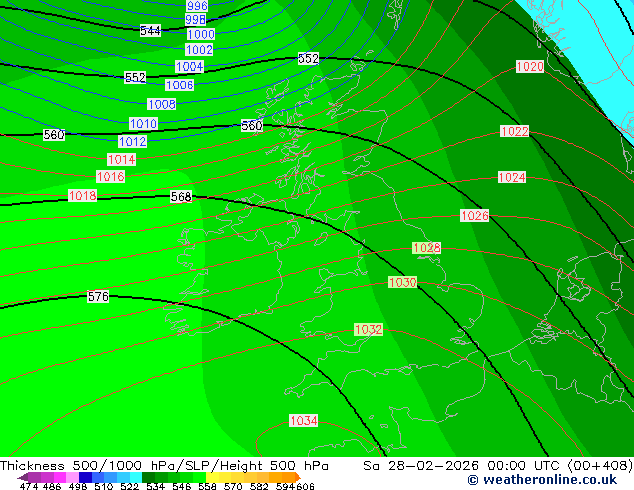Click the 510 legend value
The height and width of the screenshot is (490, 634).
click(104, 486)
